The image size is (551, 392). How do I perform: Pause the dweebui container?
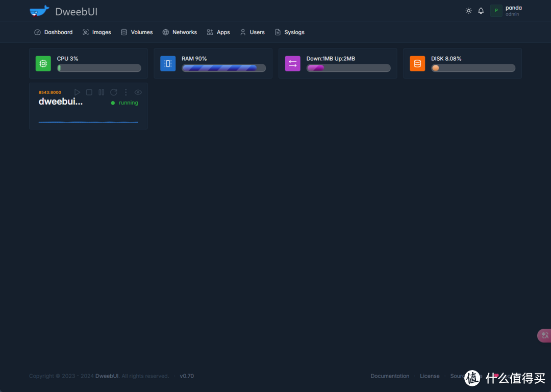(102, 92)
